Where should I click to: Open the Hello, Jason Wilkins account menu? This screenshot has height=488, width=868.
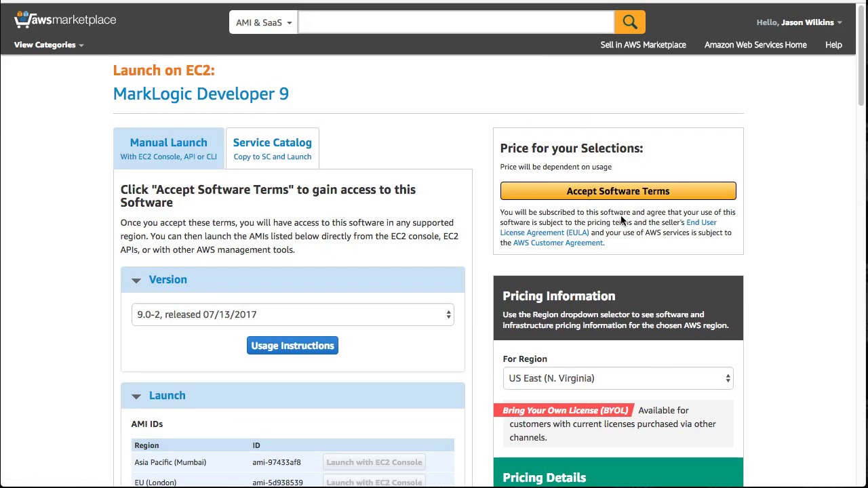click(799, 22)
